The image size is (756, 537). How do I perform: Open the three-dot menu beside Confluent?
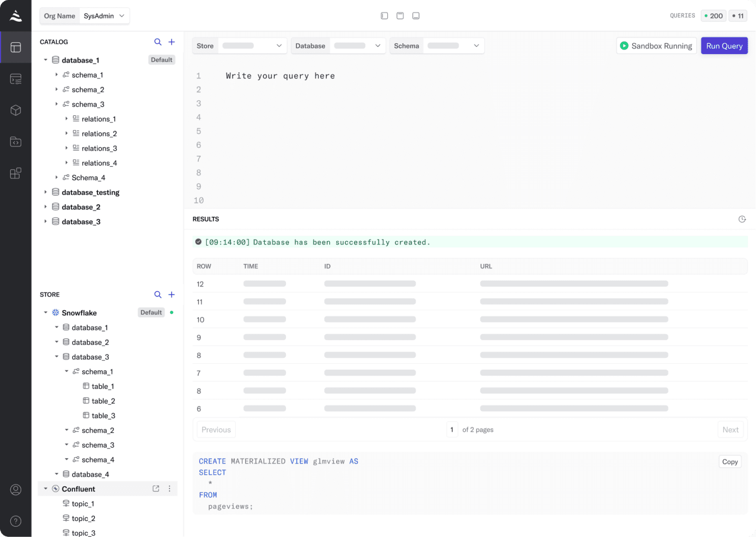click(170, 488)
